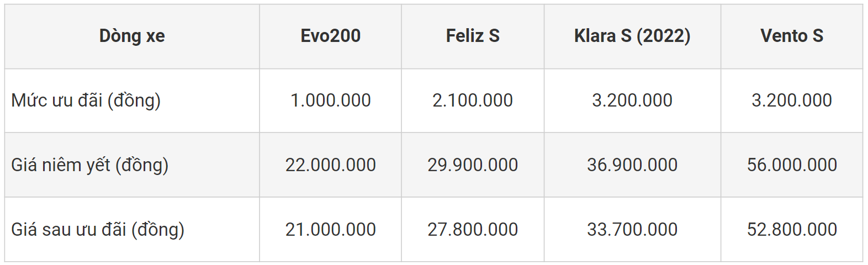Click Klara S discount value 3.200.000
868x265 pixels.
632,100
